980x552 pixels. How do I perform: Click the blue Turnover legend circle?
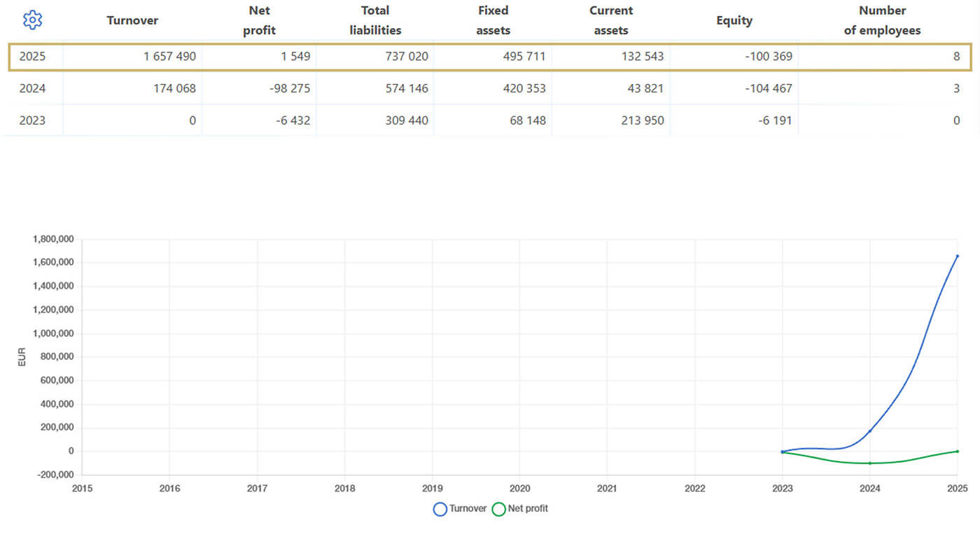point(440,509)
